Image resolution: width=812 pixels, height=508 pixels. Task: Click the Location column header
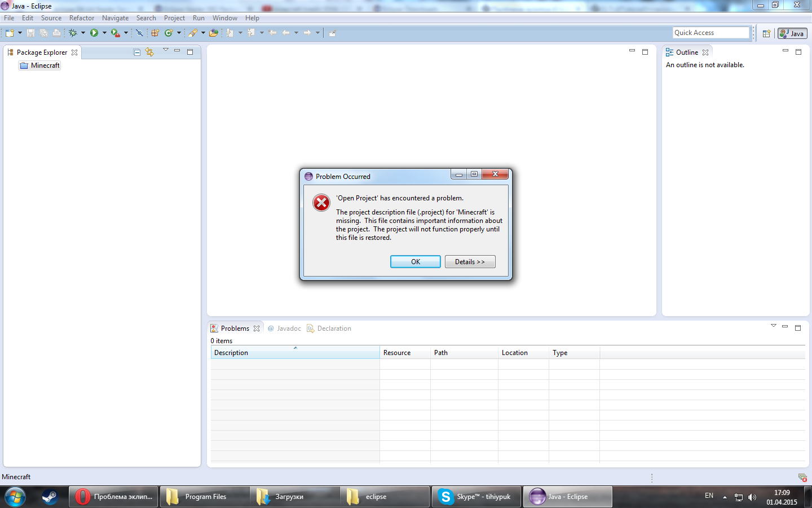(x=523, y=353)
